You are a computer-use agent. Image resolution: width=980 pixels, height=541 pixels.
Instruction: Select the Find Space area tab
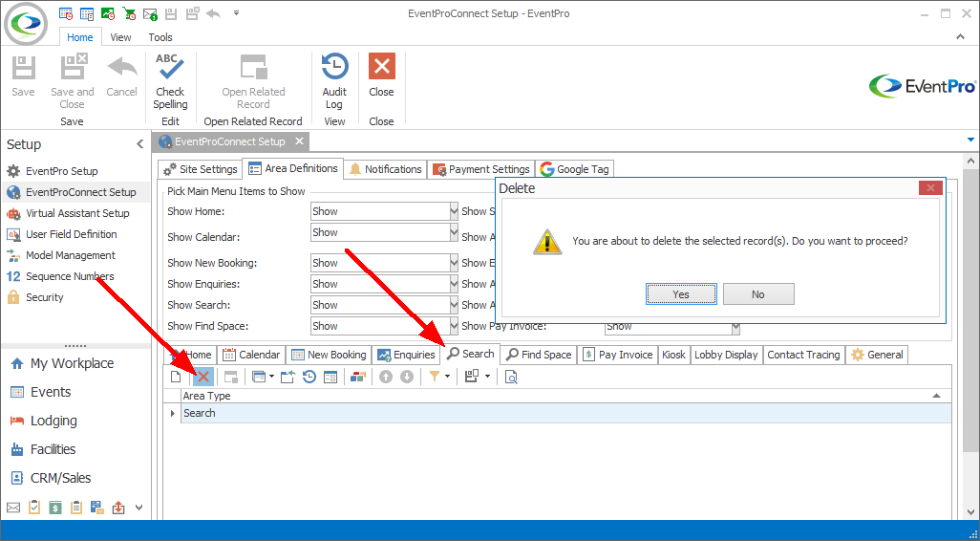[x=539, y=355]
